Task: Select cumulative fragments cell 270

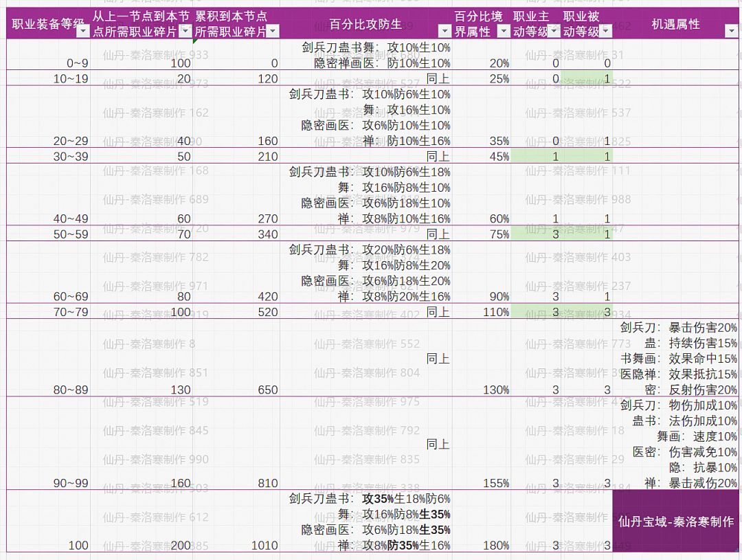Action: coord(236,194)
